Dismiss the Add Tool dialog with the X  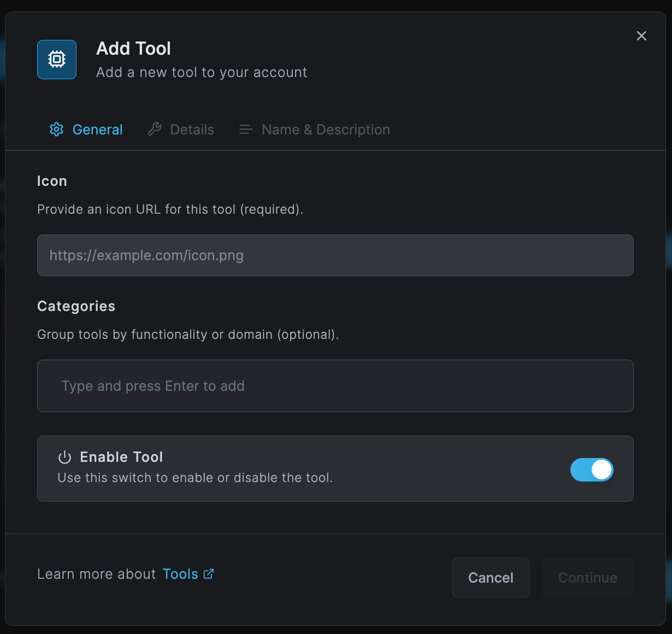click(x=641, y=36)
